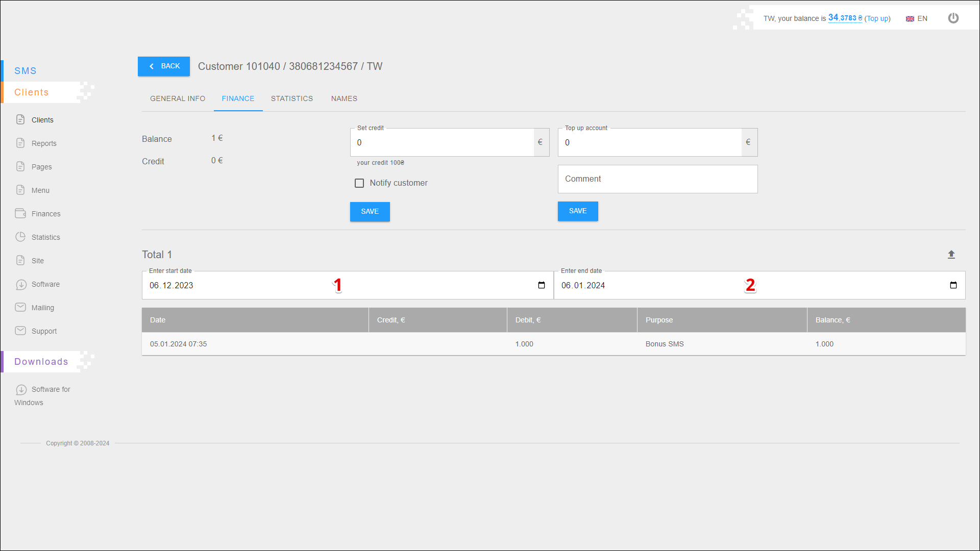980x551 pixels.
Task: Click the power logout icon
Action: pyautogui.click(x=953, y=18)
